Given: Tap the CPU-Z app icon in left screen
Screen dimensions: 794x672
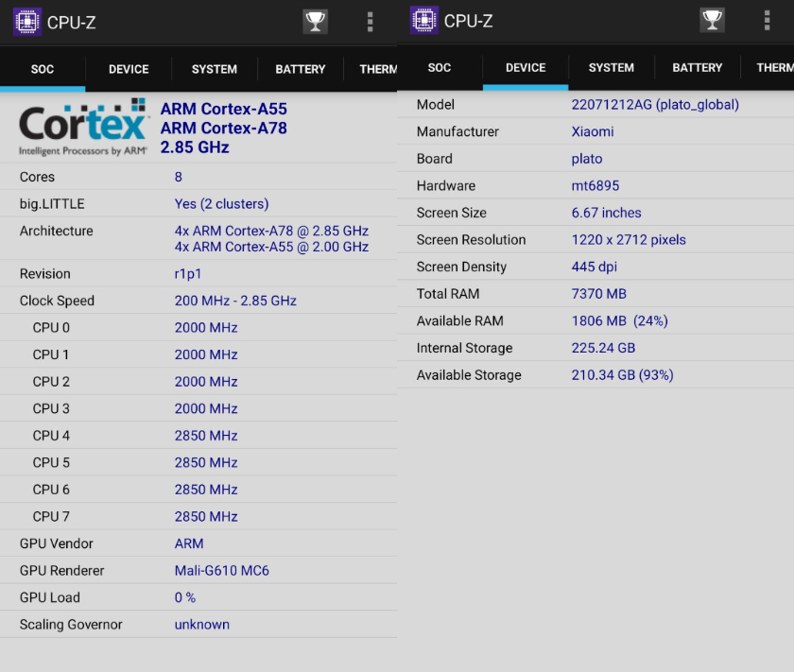Looking at the screenshot, I should 26,22.
